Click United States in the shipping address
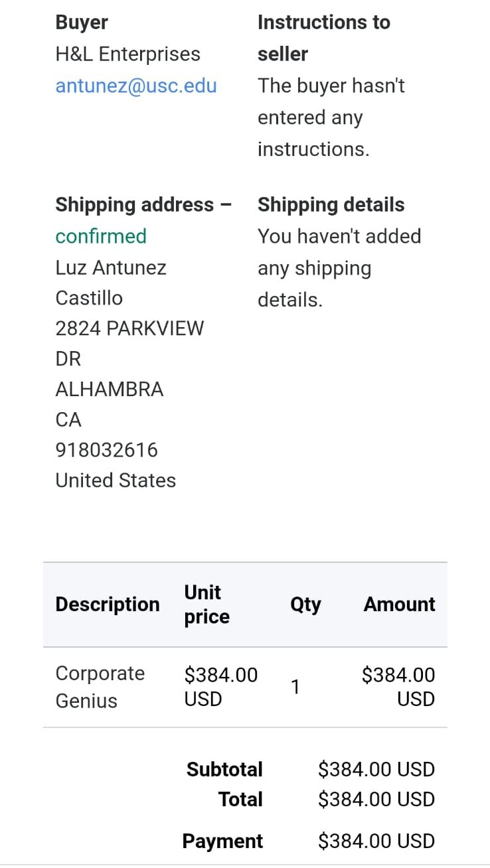This screenshot has height=868, width=490. (116, 480)
